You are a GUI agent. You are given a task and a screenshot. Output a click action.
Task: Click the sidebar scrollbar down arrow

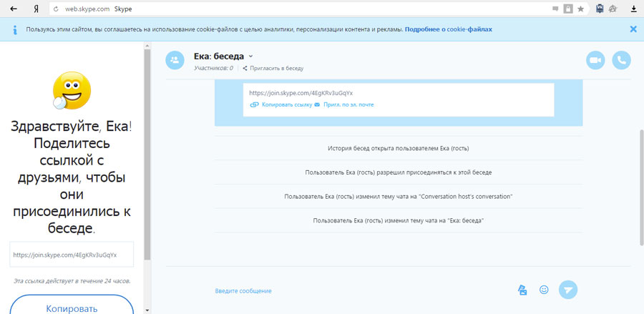pos(147,310)
